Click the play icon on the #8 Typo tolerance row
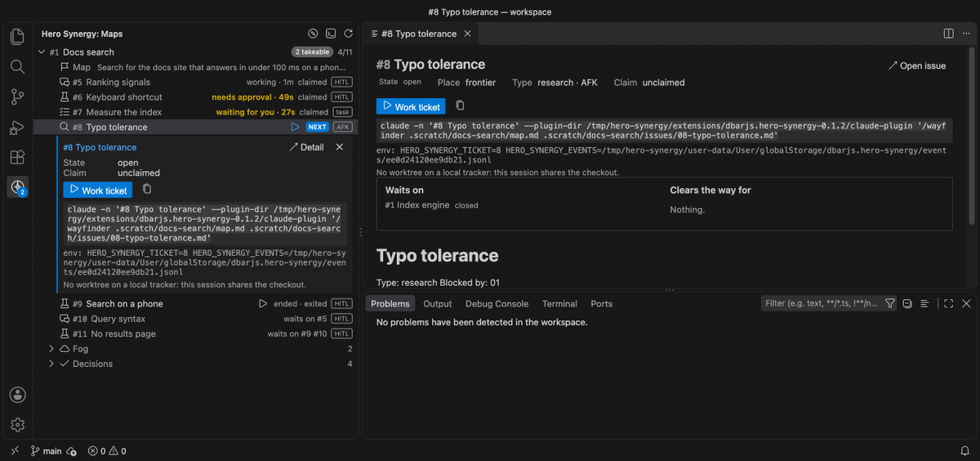The height and width of the screenshot is (461, 980). [x=296, y=127]
